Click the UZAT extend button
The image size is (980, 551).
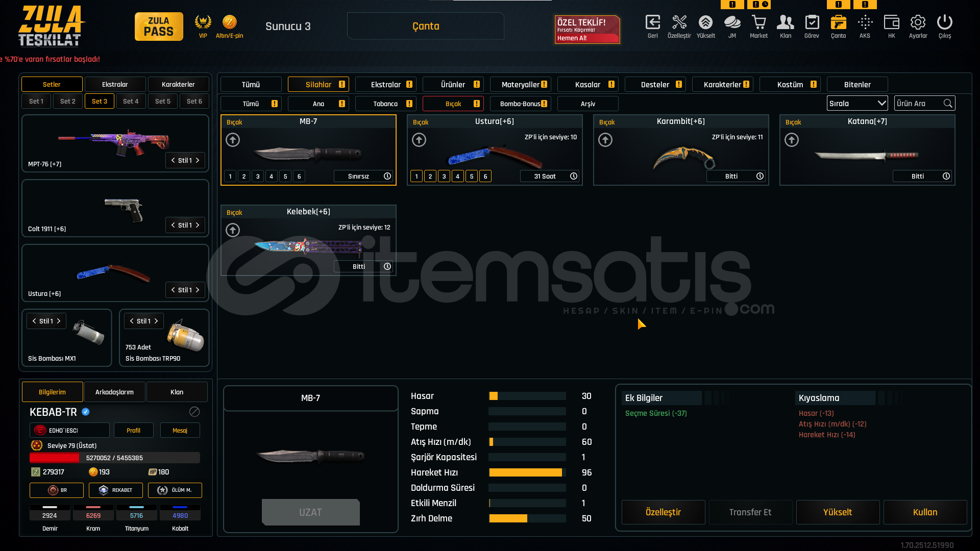coord(311,512)
